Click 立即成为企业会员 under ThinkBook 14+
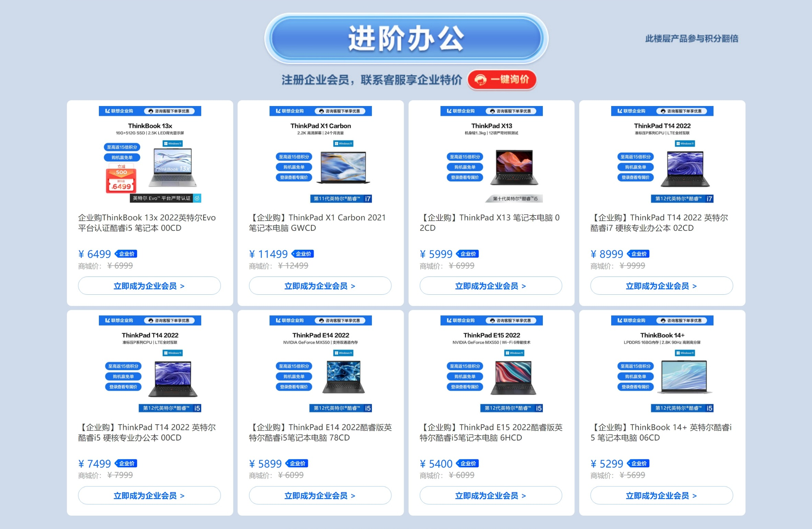Screen dimensions: 812x529 pyautogui.click(x=662, y=495)
